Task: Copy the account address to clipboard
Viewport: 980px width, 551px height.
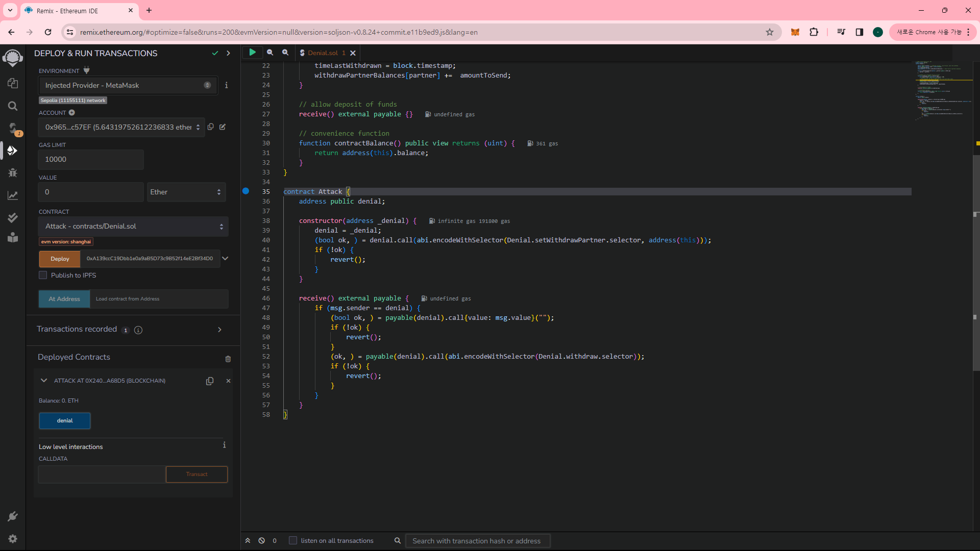Action: point(210,127)
